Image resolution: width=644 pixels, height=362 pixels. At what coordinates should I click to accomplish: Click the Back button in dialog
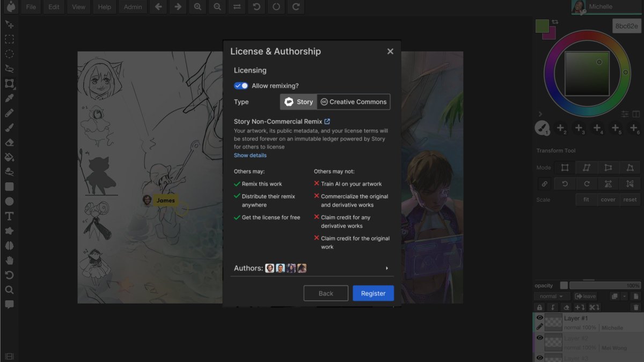click(x=326, y=293)
